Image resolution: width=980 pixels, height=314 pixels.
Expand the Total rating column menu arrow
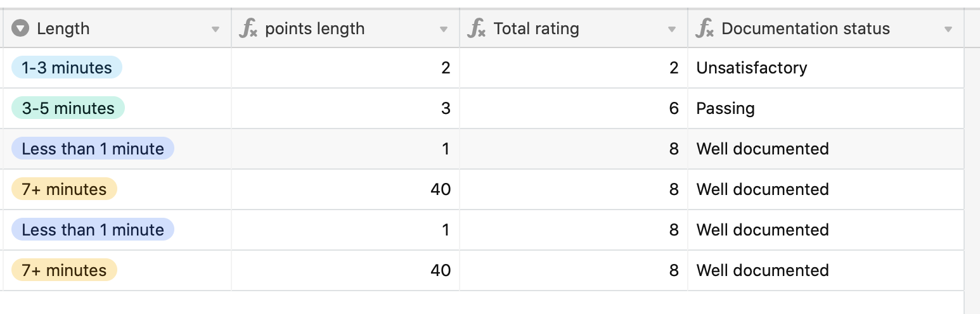click(672, 29)
